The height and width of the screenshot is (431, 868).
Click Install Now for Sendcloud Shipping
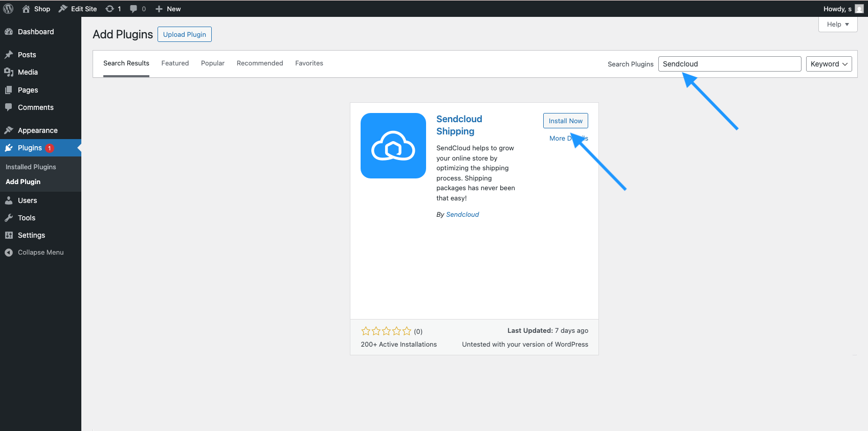(x=566, y=121)
